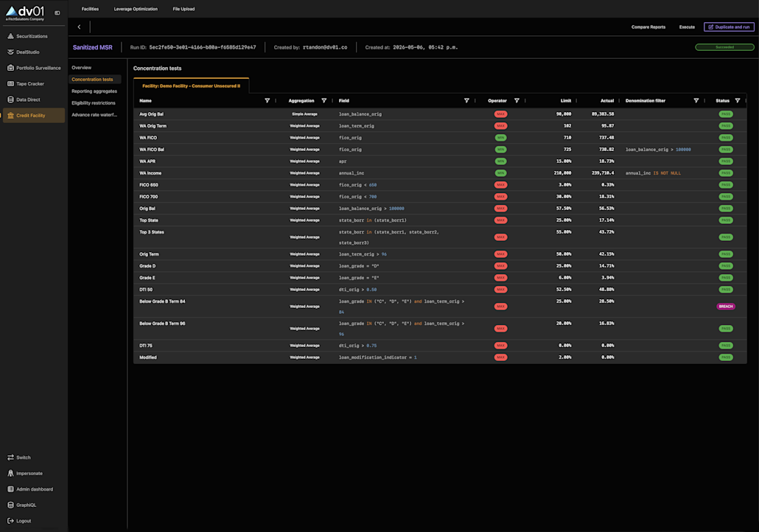Select the Demo Facility Consumer Unsecured II tab

[191, 85]
